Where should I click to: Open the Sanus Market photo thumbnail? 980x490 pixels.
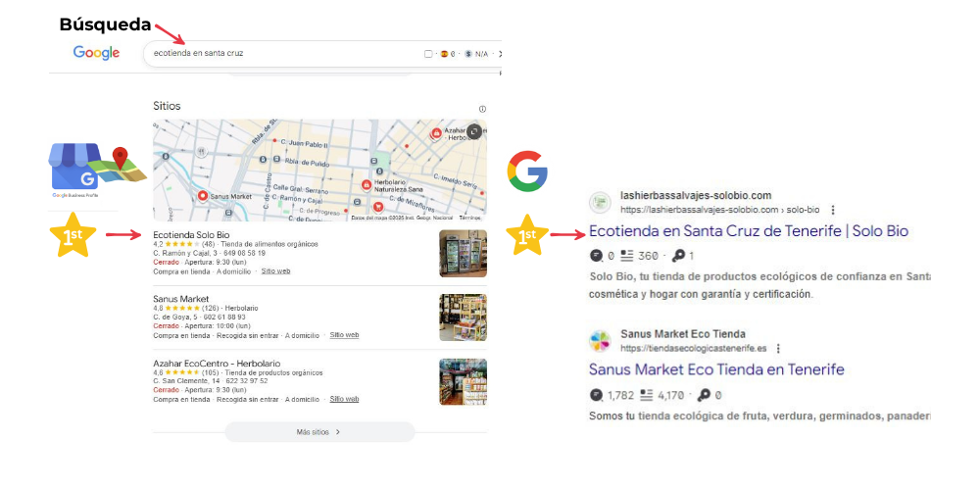pos(463,318)
